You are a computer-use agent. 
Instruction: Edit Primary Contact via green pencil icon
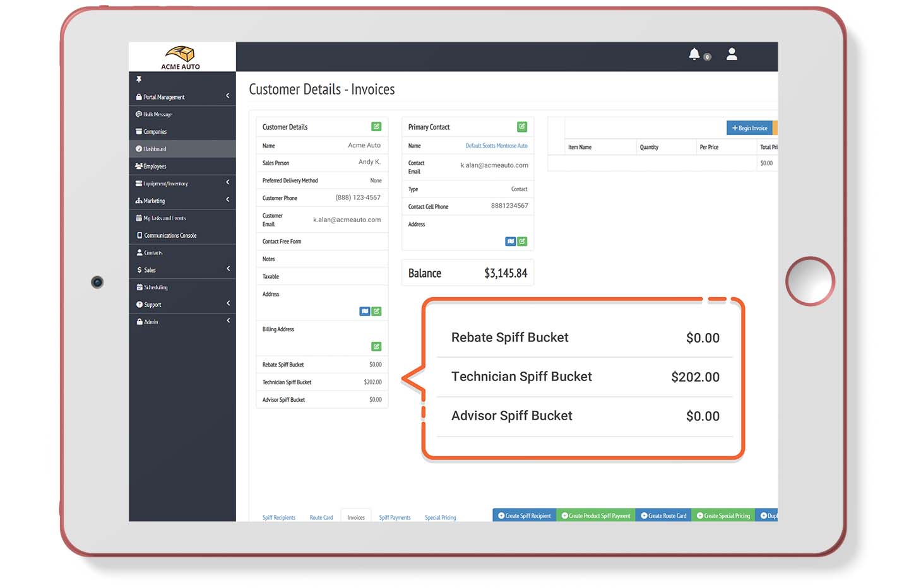point(522,127)
